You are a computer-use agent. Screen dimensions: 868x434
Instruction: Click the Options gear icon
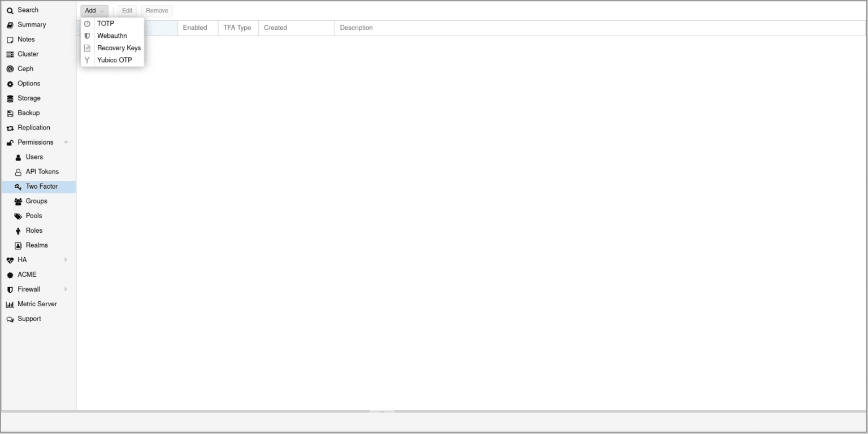10,84
